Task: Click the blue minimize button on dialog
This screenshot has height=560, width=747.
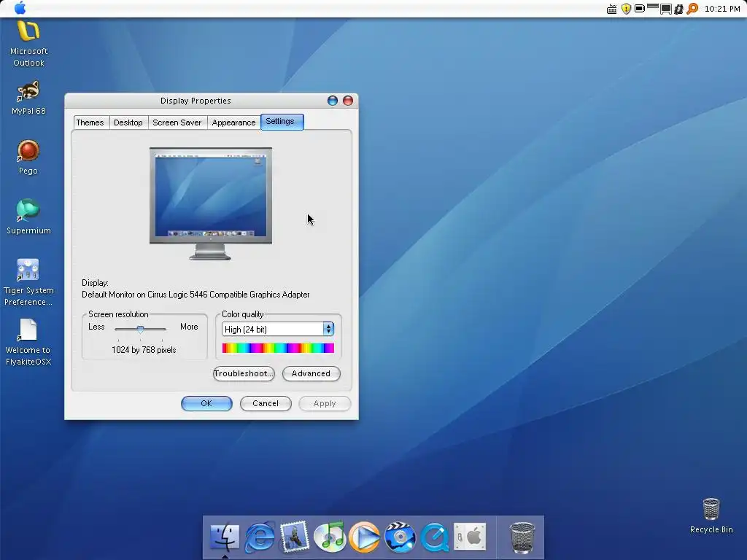Action: pos(333,101)
